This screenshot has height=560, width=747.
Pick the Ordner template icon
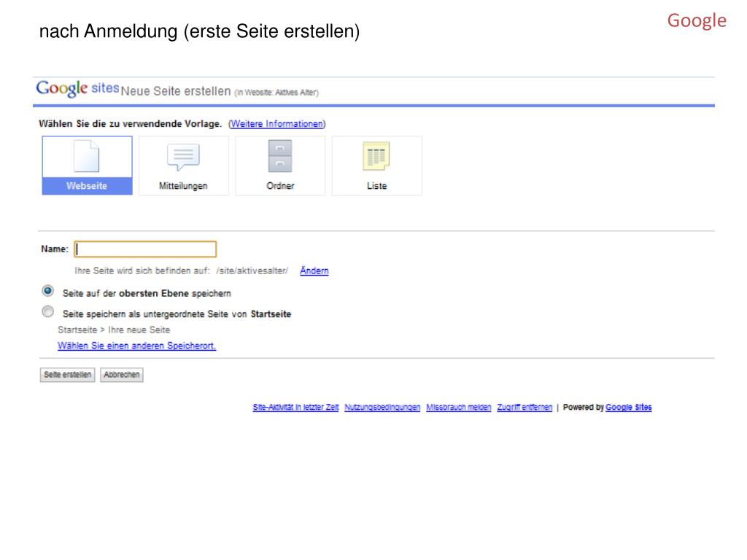pyautogui.click(x=280, y=156)
